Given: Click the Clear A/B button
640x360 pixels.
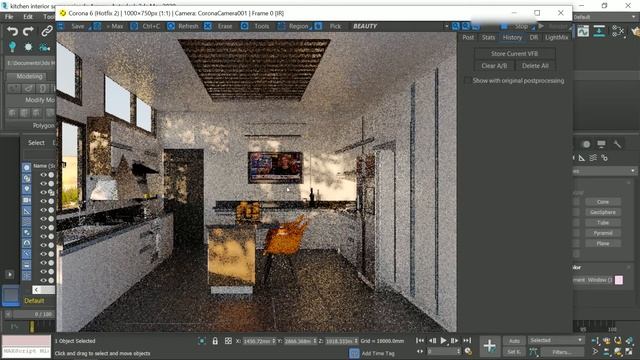Looking at the screenshot, I should point(494,66).
